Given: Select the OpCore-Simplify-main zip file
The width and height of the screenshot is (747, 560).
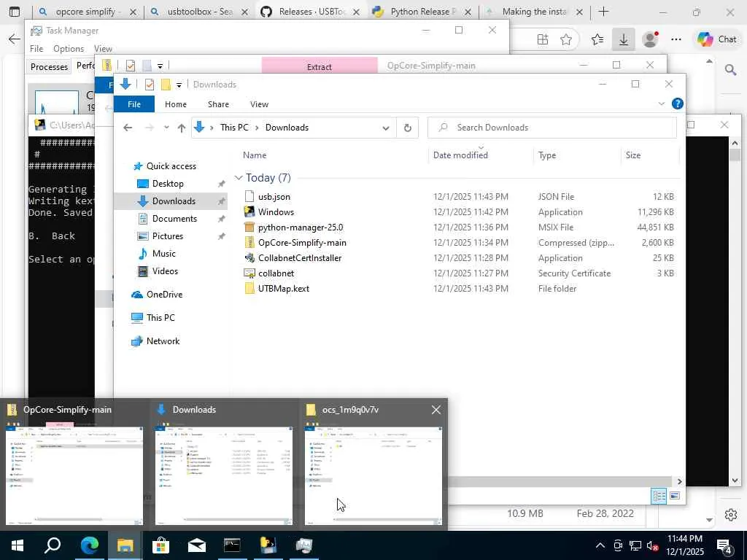Looking at the screenshot, I should point(302,242).
